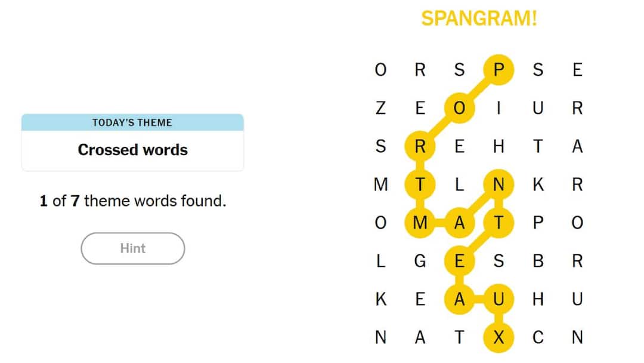Screen dimensions: 644x363
Task: Select the O tile in the top-left corner
Action: click(x=380, y=70)
